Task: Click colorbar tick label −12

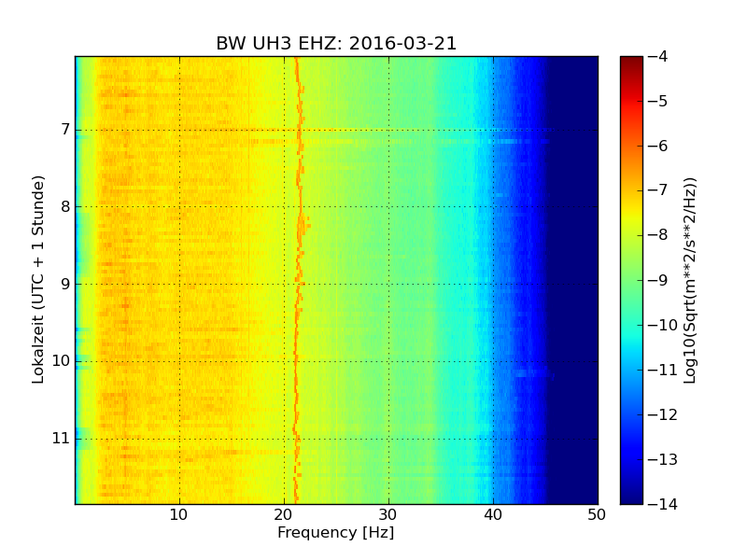Action: 663,414
